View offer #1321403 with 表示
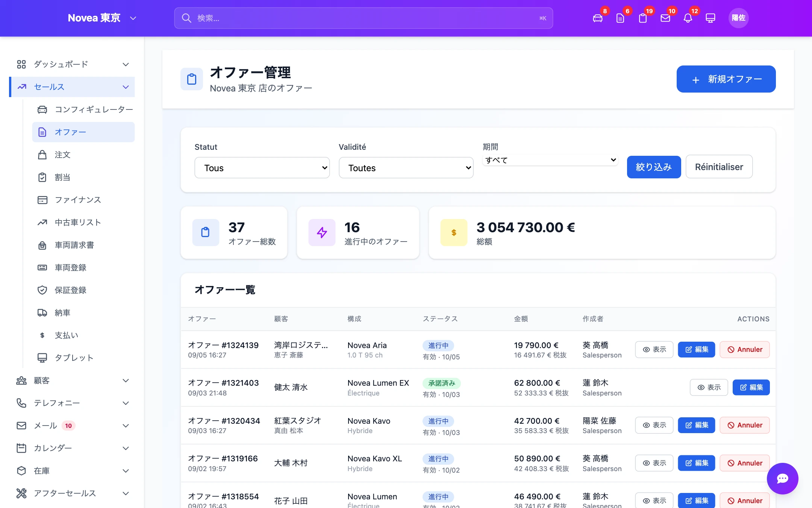This screenshot has height=508, width=812. coord(709,387)
